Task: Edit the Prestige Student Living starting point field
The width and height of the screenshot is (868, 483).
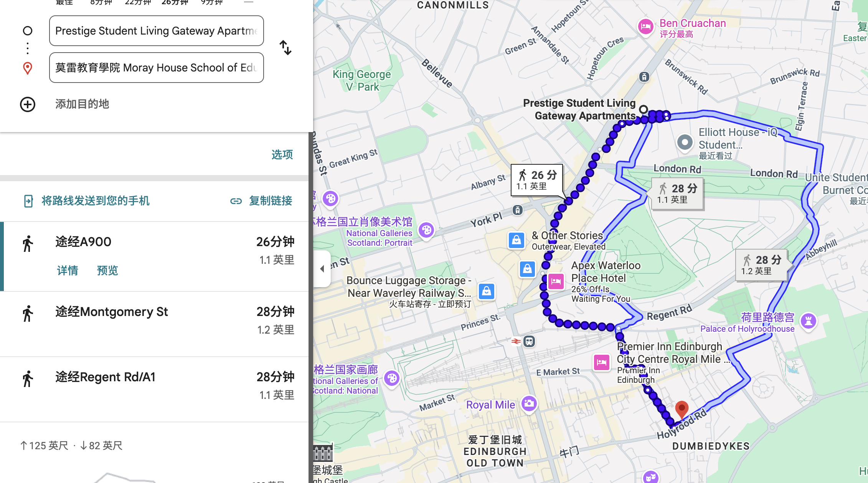Action: [157, 31]
